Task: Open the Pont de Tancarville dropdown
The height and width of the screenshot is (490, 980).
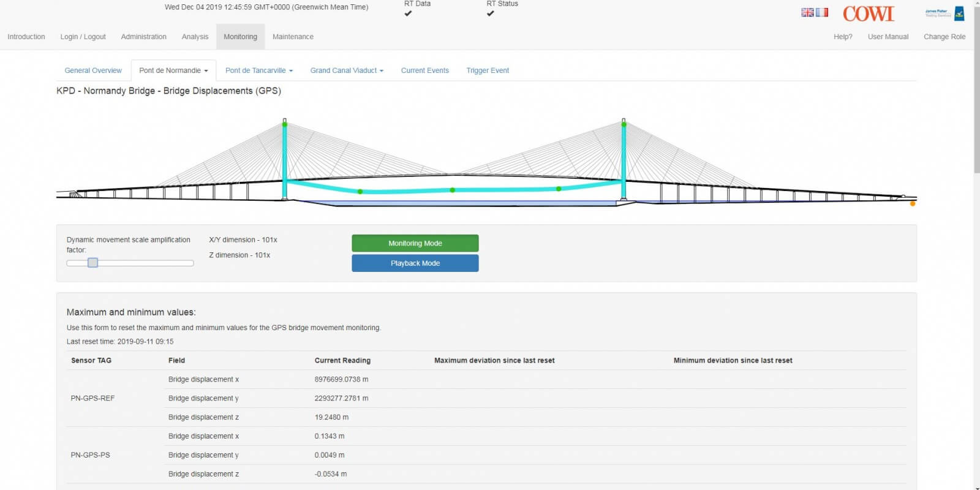Action: click(x=258, y=70)
